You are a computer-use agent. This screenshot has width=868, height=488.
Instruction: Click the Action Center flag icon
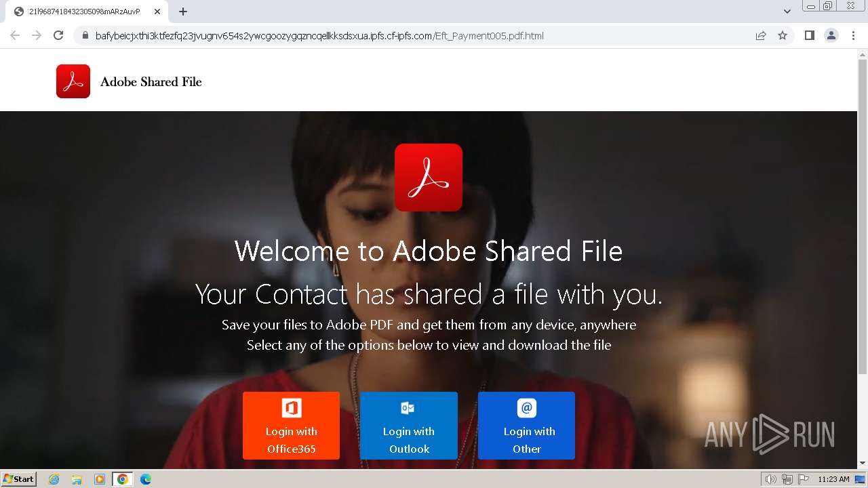click(804, 479)
